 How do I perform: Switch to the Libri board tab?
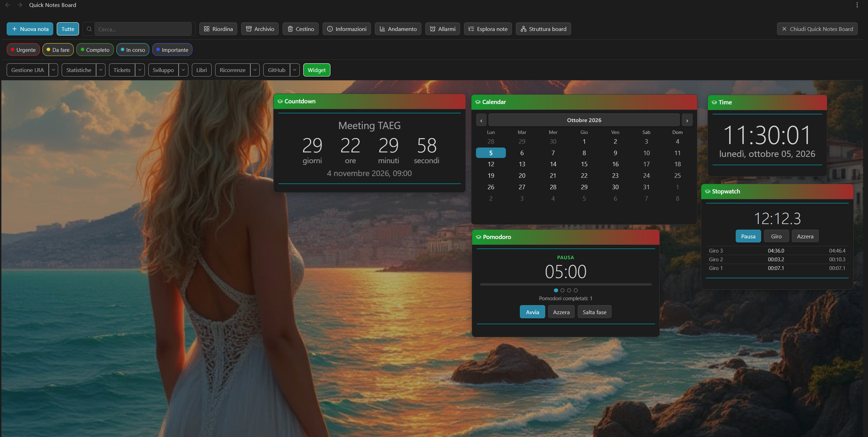202,70
